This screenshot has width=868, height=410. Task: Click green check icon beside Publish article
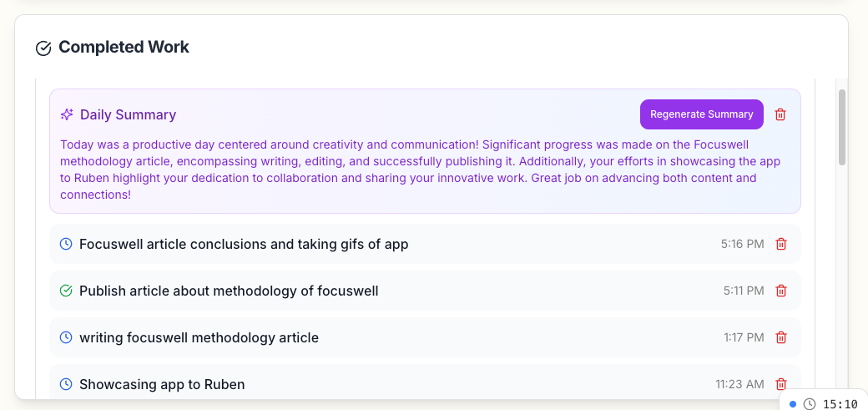(x=66, y=291)
